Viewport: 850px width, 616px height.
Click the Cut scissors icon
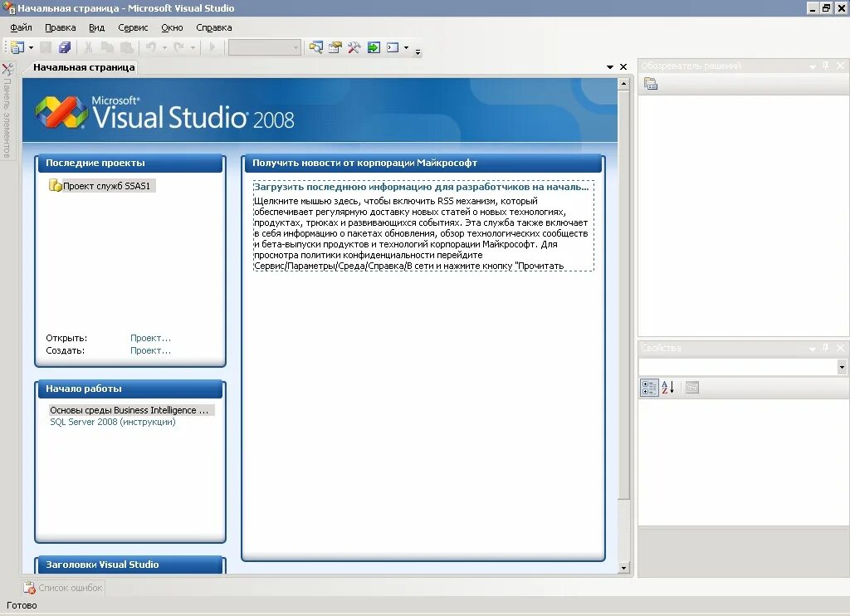88,47
